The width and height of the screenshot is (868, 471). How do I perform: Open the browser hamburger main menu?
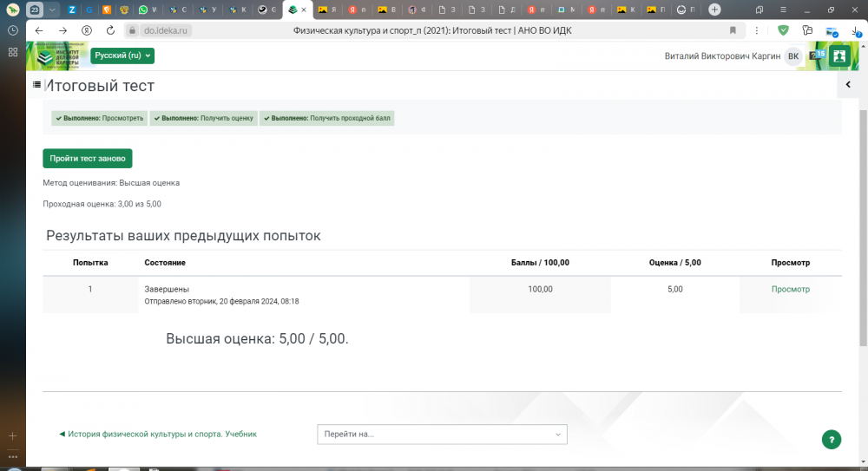[783, 10]
